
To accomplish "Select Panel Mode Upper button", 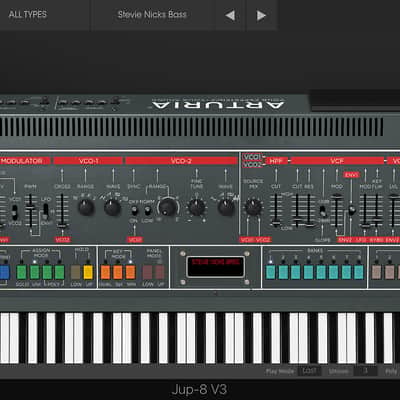I will tap(160, 272).
